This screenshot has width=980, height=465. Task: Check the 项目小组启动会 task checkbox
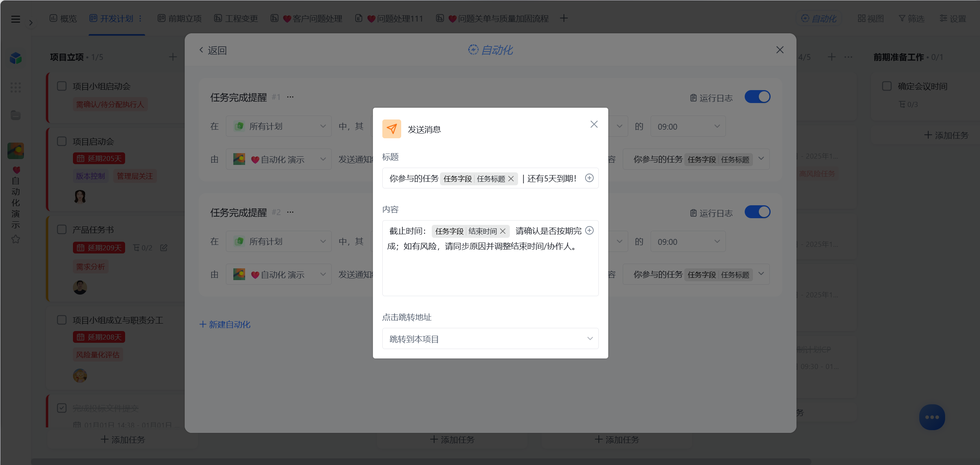[x=62, y=86]
